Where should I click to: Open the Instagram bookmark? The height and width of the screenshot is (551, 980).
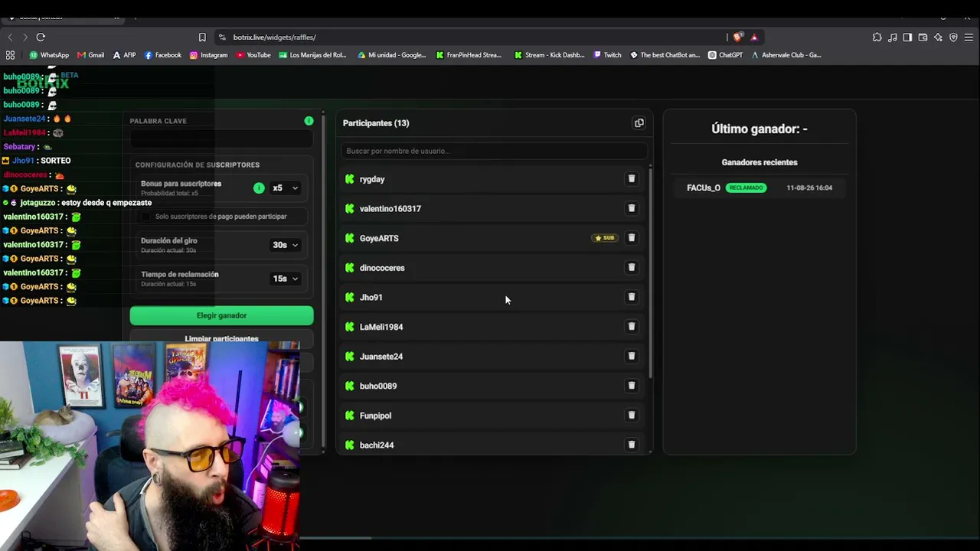point(208,55)
